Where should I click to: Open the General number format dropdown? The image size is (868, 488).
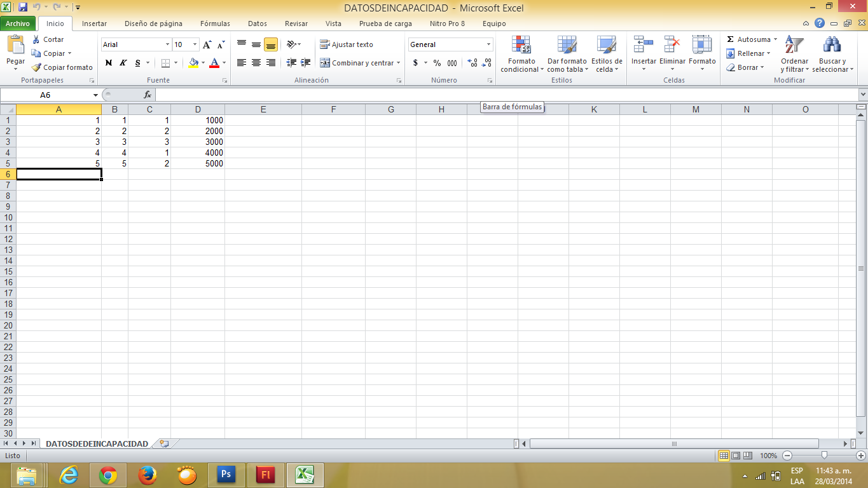[x=488, y=44]
